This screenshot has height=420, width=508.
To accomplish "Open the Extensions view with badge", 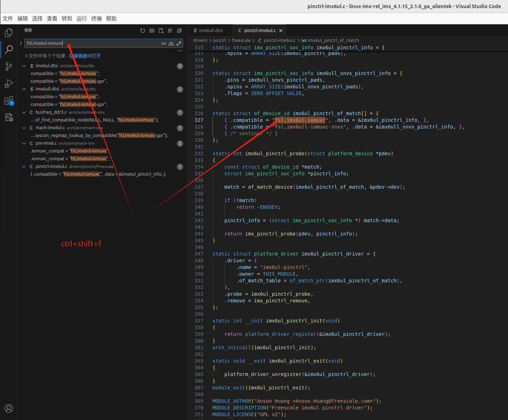I will pos(8,101).
